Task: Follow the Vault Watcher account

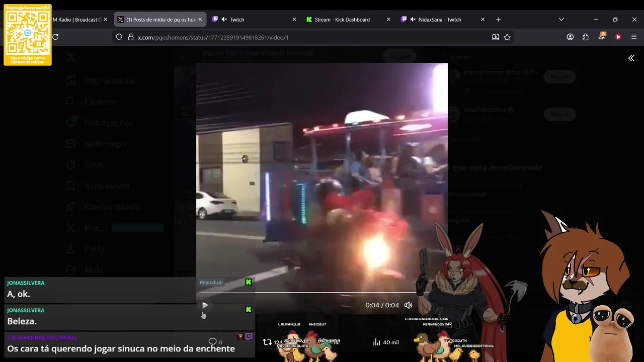Action: coord(559,114)
